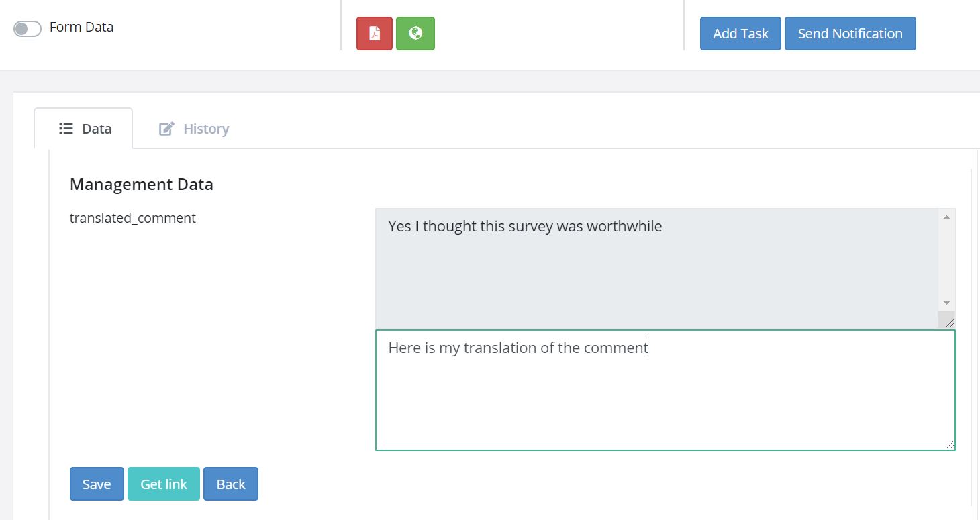Click the Management Data heading
Image resolution: width=980 pixels, height=520 pixels.
[x=141, y=184]
